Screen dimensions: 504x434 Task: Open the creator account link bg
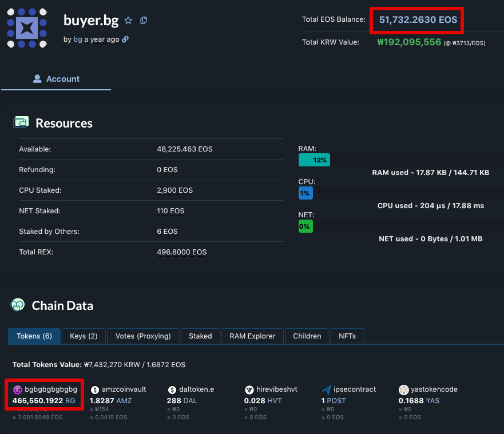78,39
